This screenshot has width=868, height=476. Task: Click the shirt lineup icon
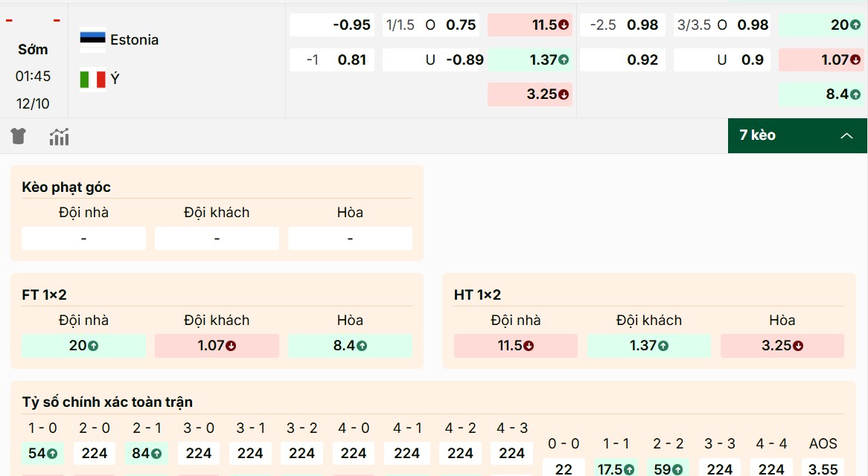(x=18, y=136)
